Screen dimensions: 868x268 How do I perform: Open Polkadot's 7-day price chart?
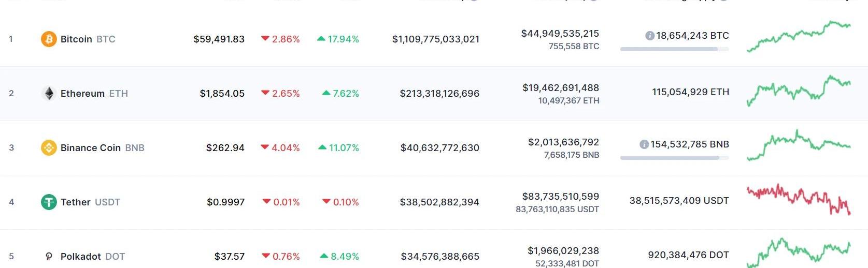point(798,251)
